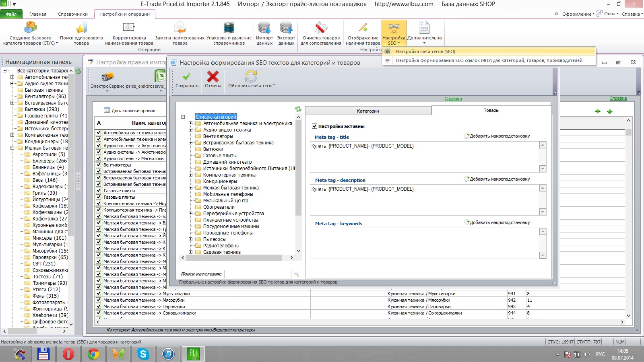
Task: Click into the Meta tag - title text box
Action: point(425,157)
